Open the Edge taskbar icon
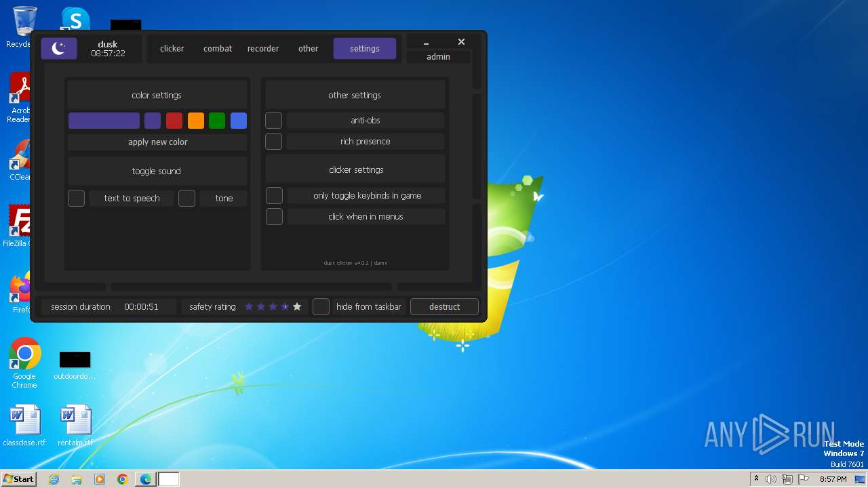This screenshot has height=488, width=868. coord(146,479)
